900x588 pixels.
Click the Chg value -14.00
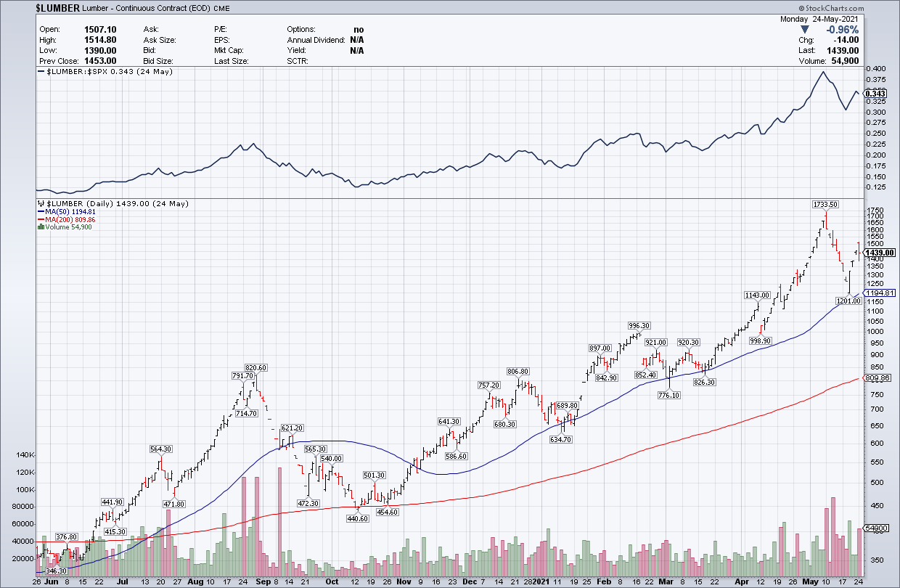coord(848,41)
